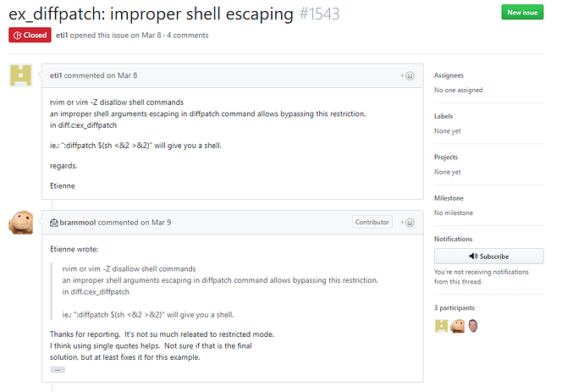Open the Projects sidebar section

[446, 157]
